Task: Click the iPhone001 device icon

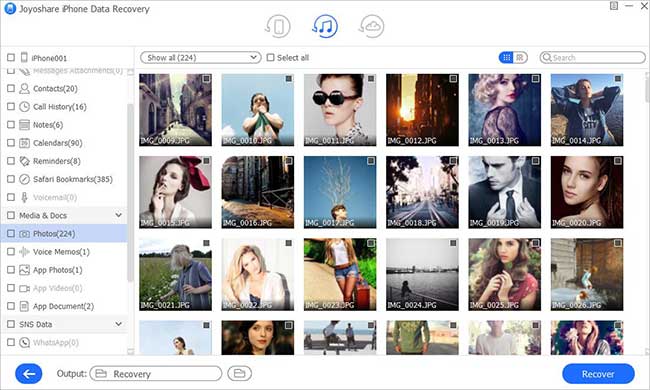Action: 24,57
